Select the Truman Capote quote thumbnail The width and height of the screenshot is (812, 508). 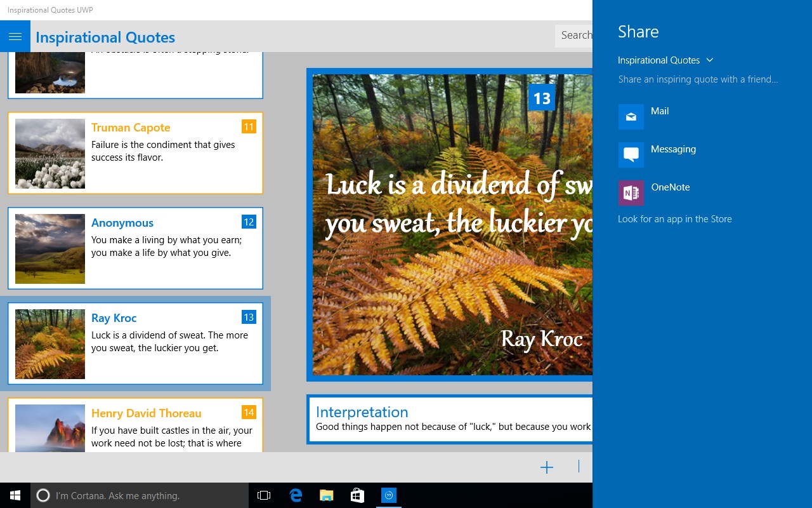coord(49,153)
